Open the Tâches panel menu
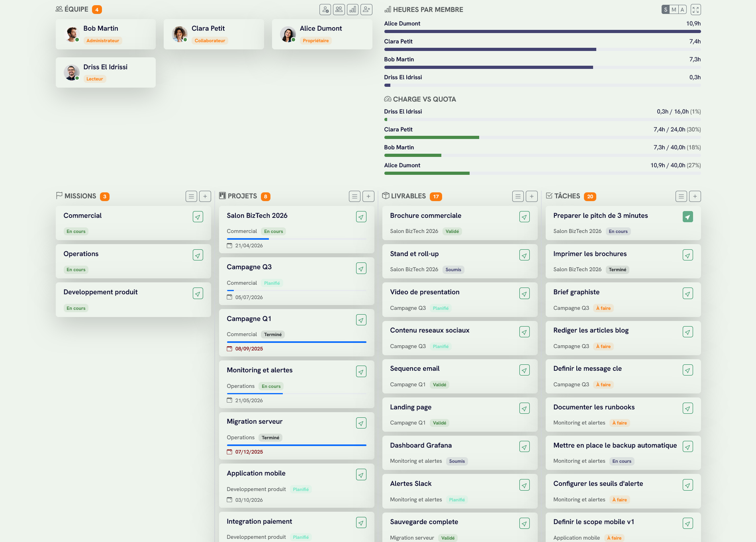This screenshot has height=542, width=756. 681,196
